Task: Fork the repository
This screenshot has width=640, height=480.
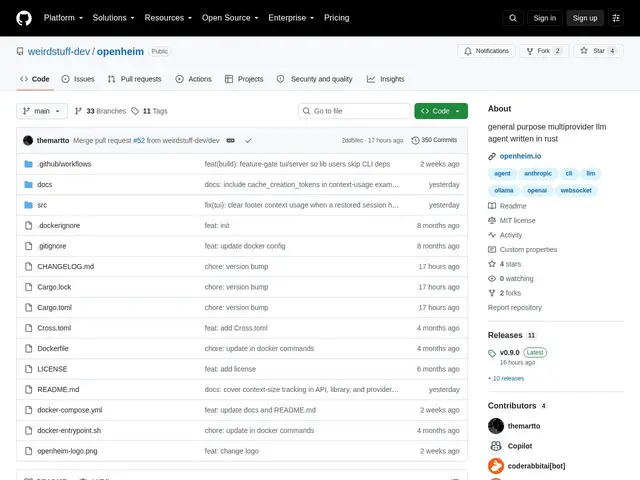Action: pos(544,51)
